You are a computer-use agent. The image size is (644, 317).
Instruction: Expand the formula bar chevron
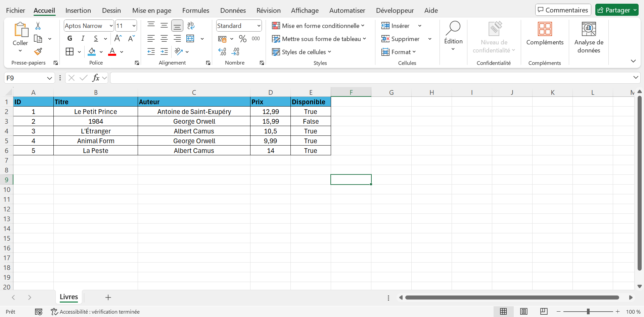(x=636, y=78)
